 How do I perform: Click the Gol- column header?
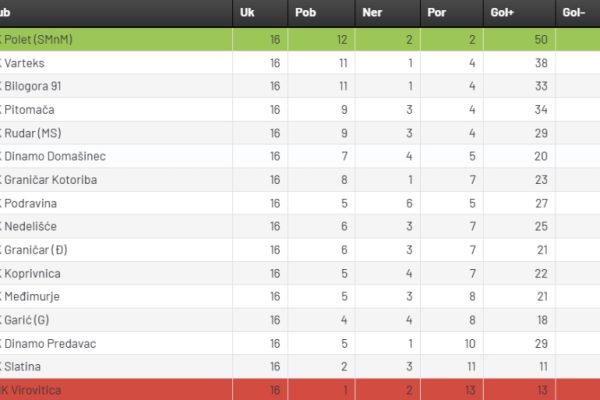click(574, 13)
